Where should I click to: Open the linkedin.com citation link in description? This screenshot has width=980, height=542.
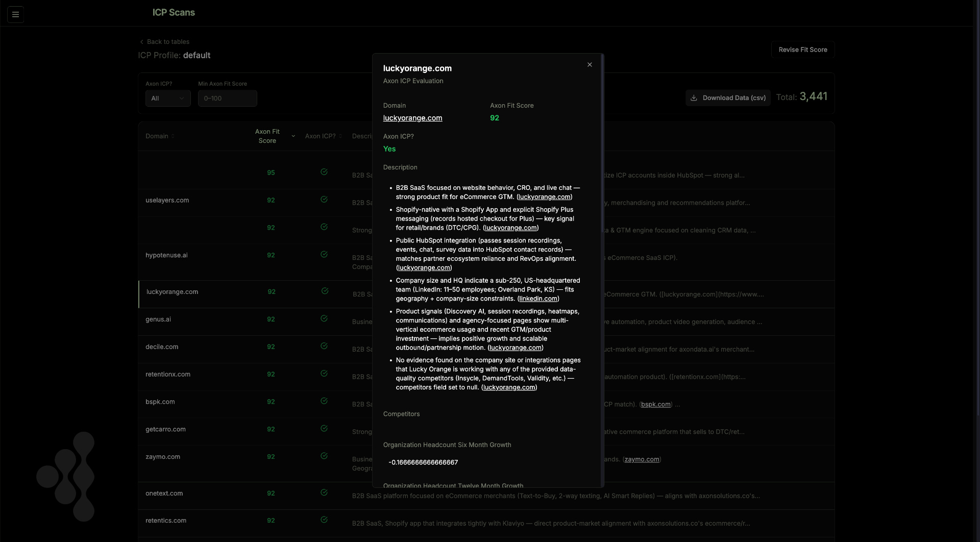[x=538, y=299]
